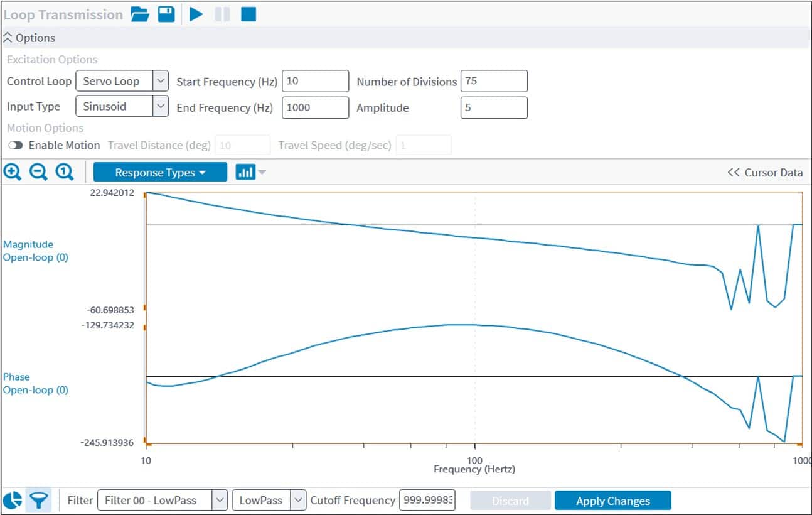Click the zoom out magnifier icon
The image size is (812, 515).
[x=38, y=172]
